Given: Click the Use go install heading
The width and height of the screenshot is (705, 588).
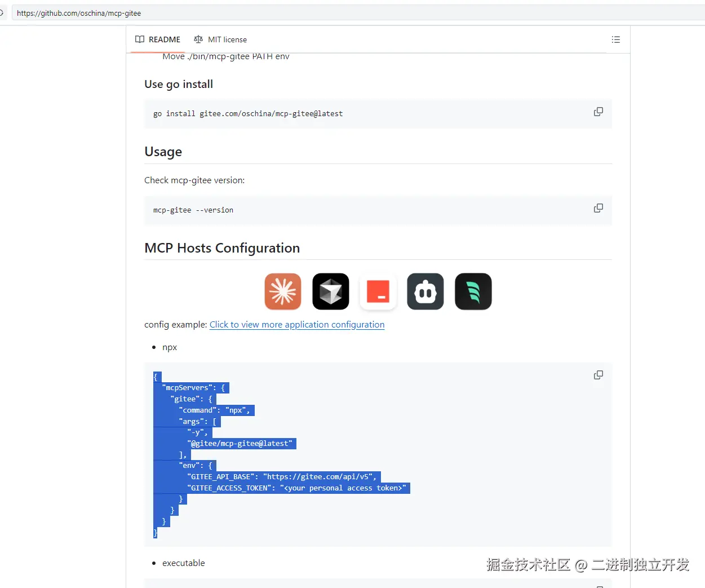Looking at the screenshot, I should point(179,84).
